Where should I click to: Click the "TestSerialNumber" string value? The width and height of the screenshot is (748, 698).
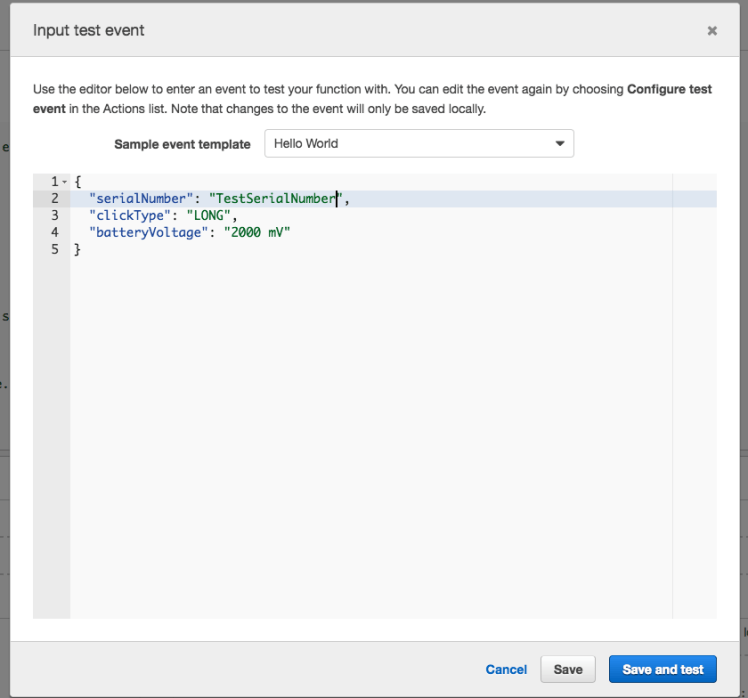(x=275, y=199)
